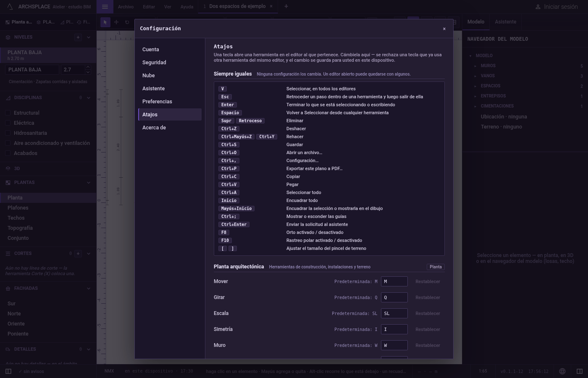Click the user icon beside Iniciar sesión
The image size is (588, 378).
point(538,7)
